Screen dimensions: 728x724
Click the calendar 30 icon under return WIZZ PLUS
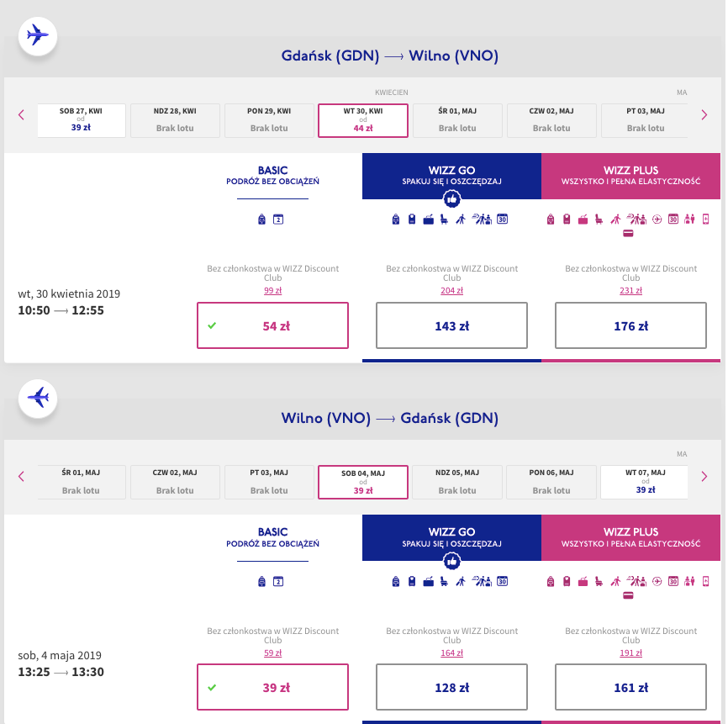click(673, 581)
